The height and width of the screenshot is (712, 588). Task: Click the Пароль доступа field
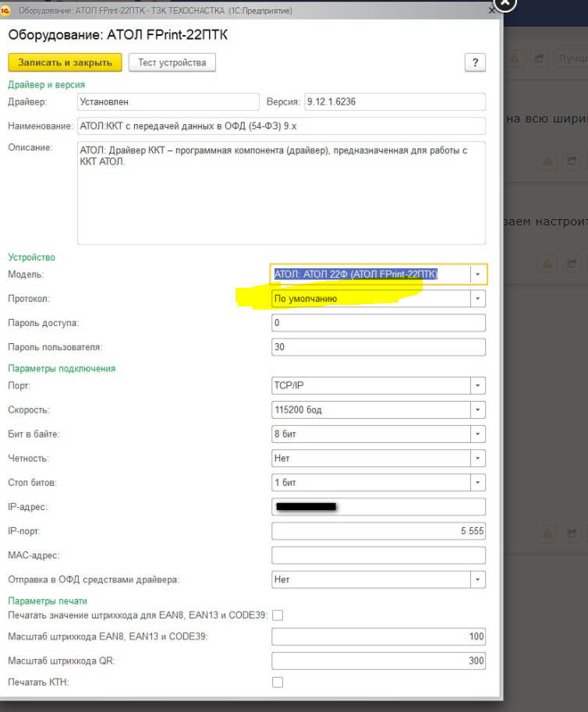378,323
